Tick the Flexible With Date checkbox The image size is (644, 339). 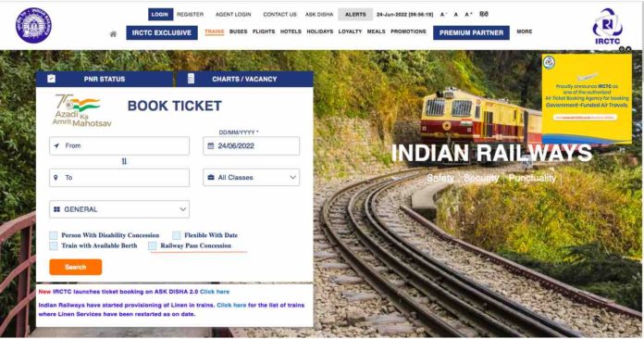(x=176, y=235)
